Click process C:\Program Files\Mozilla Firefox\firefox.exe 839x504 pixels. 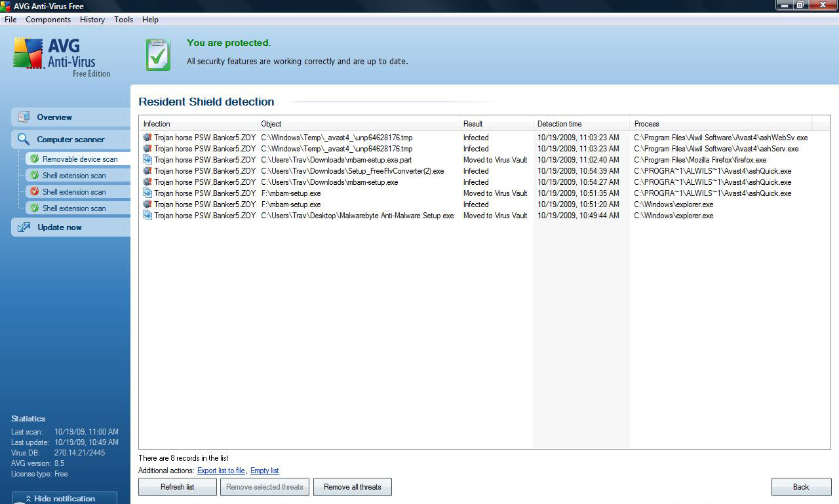coord(700,160)
